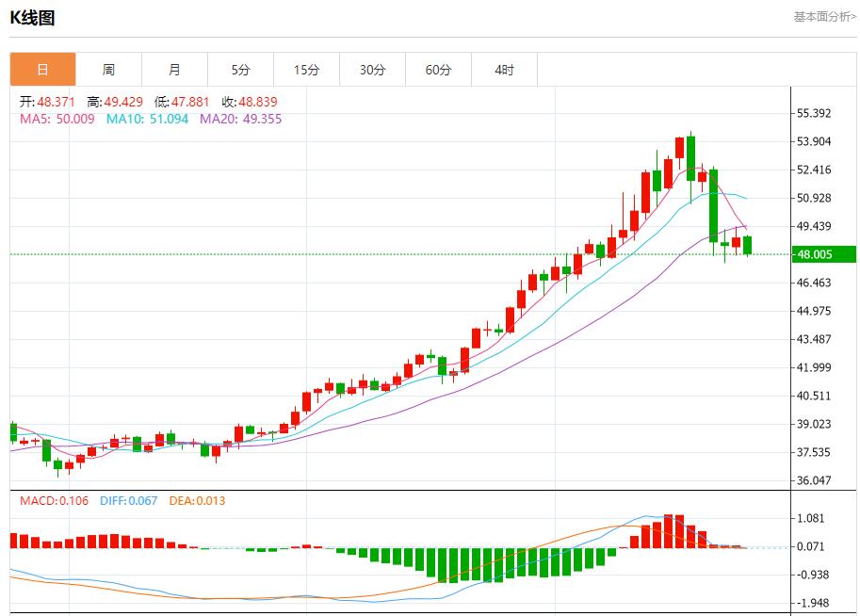Select the 周 (weekly) timeframe tab
This screenshot has width=860, height=616.
pyautogui.click(x=110, y=69)
